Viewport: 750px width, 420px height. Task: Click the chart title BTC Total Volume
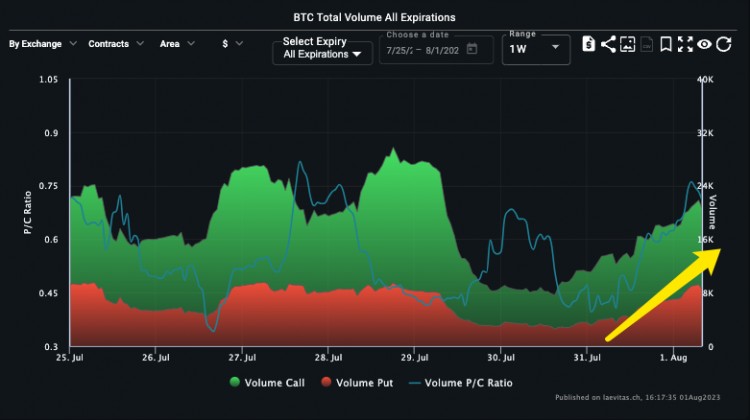coord(374,17)
